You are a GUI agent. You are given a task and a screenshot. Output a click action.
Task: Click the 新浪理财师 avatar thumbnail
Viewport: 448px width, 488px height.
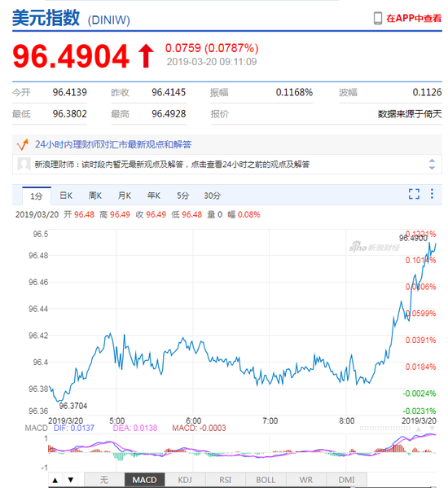(x=24, y=164)
